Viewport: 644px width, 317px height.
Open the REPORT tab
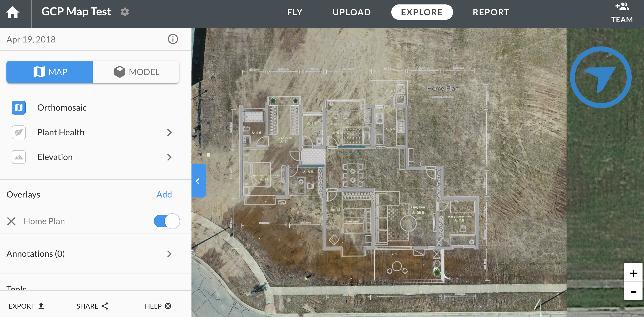pyautogui.click(x=491, y=12)
